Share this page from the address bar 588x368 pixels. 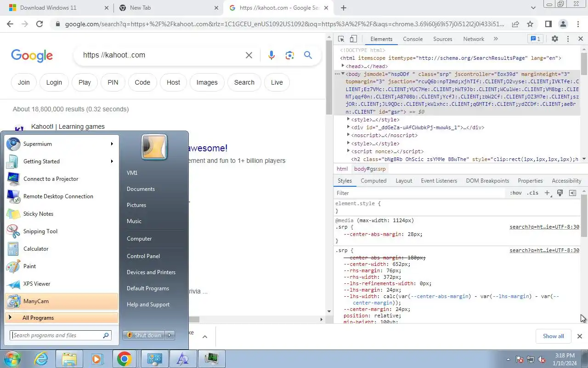point(515,24)
